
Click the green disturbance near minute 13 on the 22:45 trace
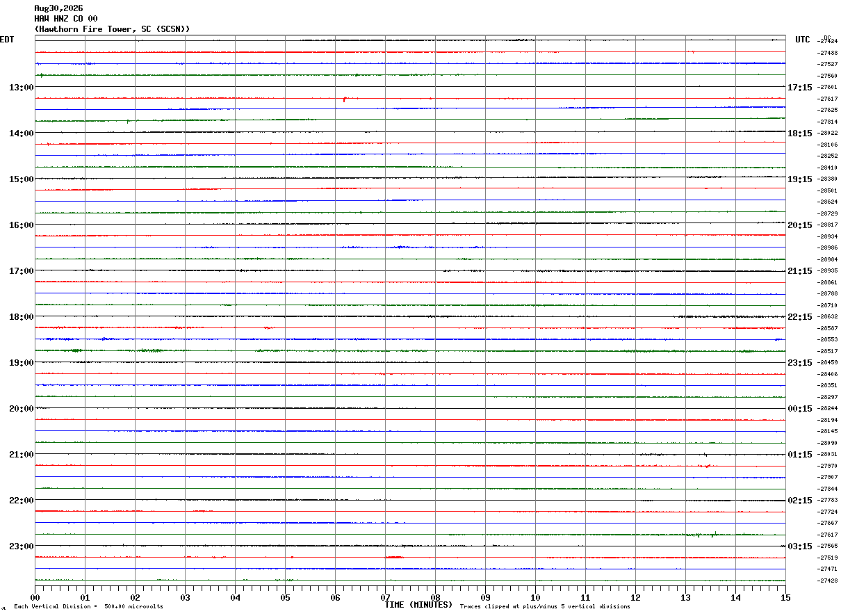click(702, 535)
